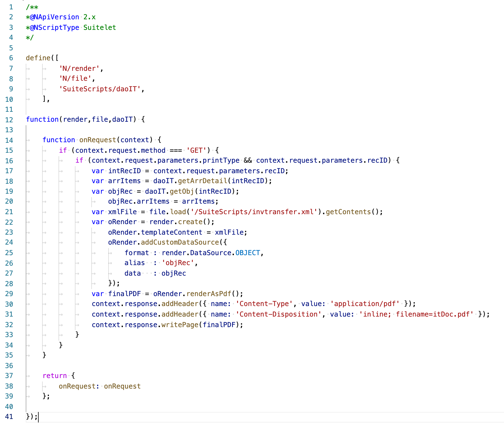Place cursor on the 'GET' string literal
Image resolution: width=504 pixels, height=426 pixels.
click(x=196, y=150)
